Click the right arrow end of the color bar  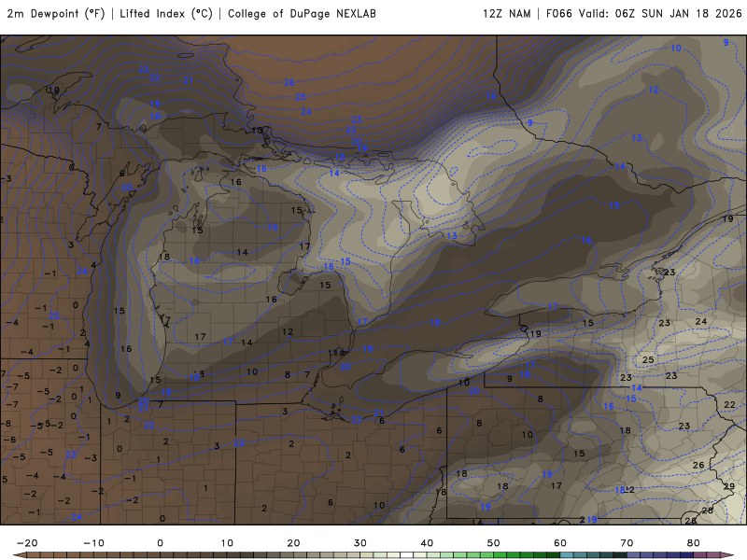point(727,555)
